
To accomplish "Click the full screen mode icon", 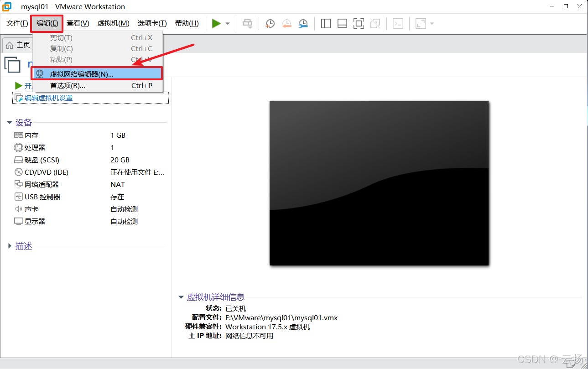I will coord(359,23).
